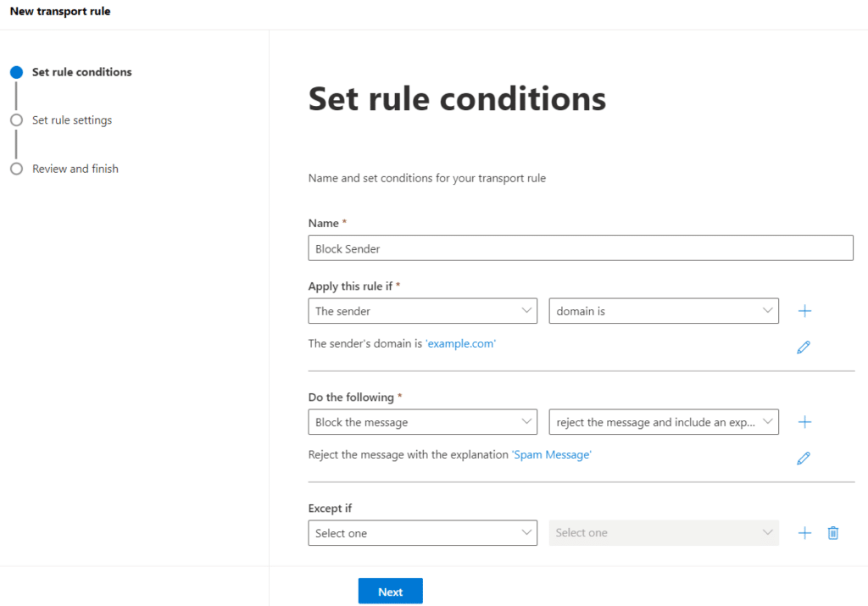Open 'reject the message and include' dropdown
Viewport: 868px width, 606px height.
(663, 422)
